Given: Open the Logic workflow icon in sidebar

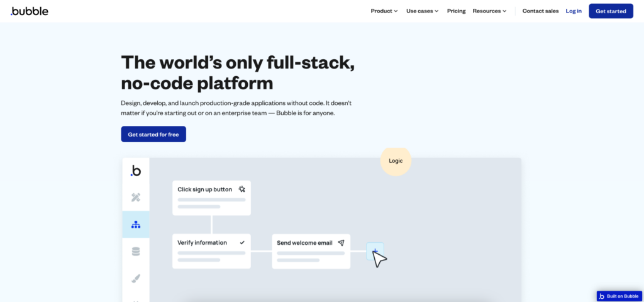Looking at the screenshot, I should click(x=136, y=225).
